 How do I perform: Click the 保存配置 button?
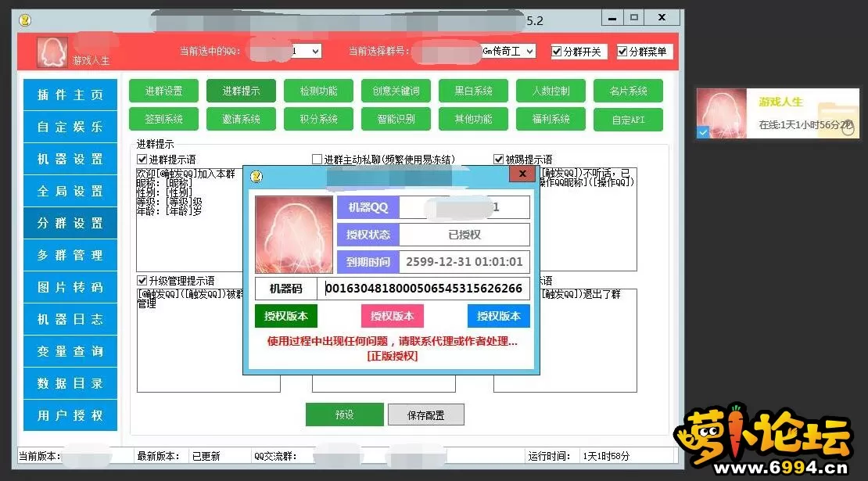tap(425, 415)
